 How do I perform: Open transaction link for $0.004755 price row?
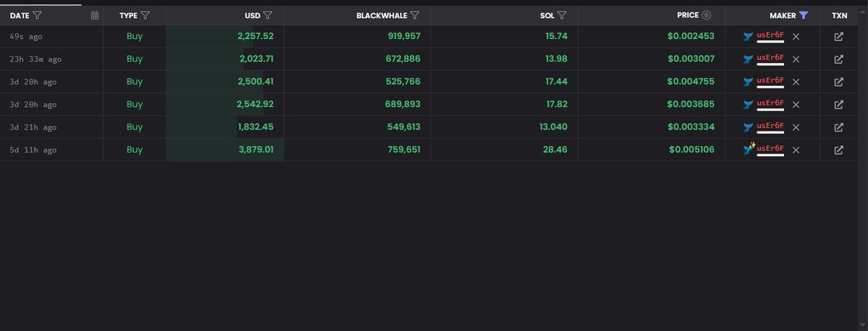coord(839,82)
